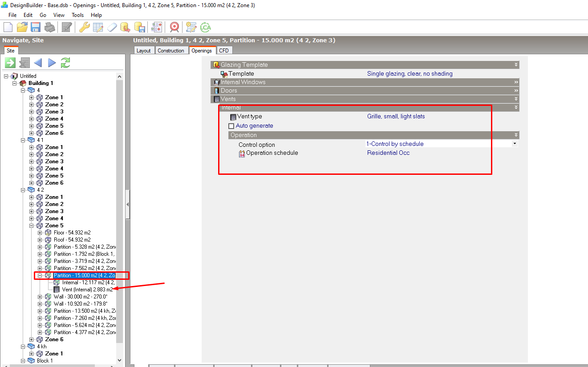This screenshot has height=367, width=588.
Task: Open the File menu
Action: click(12, 15)
